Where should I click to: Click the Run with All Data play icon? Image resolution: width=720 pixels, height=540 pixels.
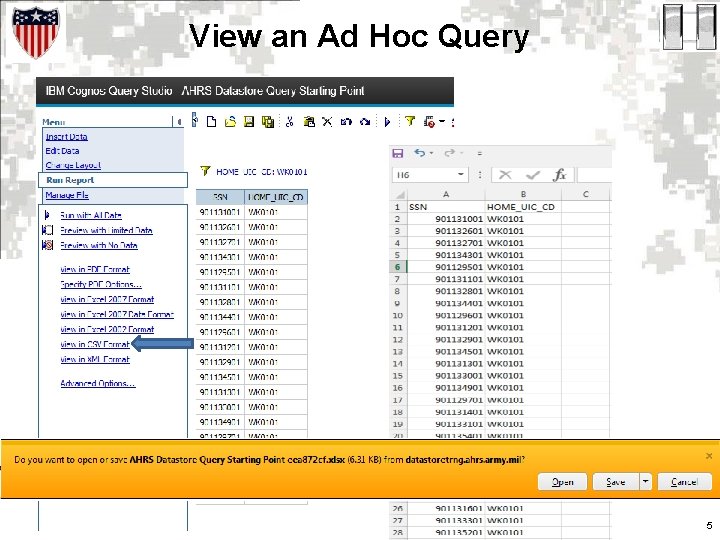tap(47, 214)
